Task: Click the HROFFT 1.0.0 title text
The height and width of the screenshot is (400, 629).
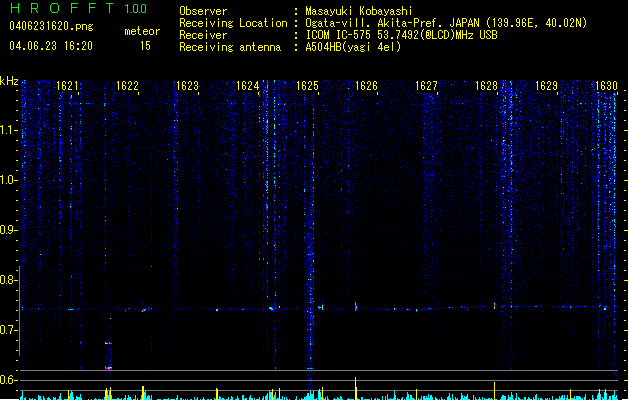Action: [79, 8]
